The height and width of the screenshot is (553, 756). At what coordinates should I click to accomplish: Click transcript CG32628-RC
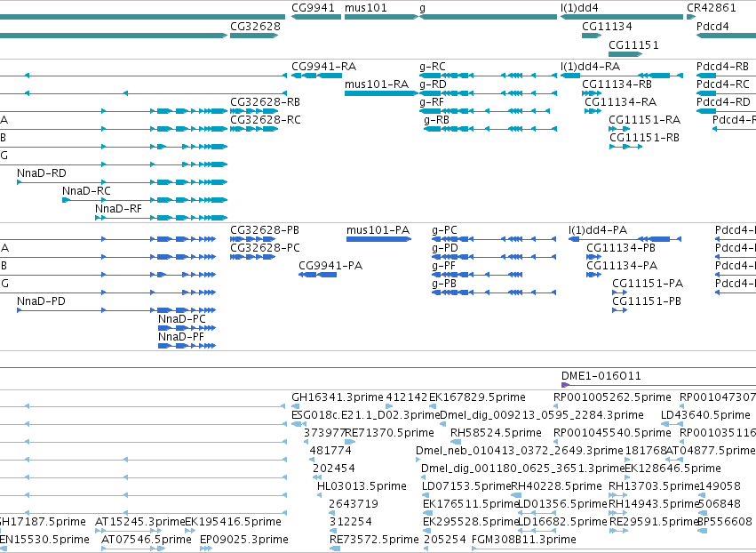(266, 120)
